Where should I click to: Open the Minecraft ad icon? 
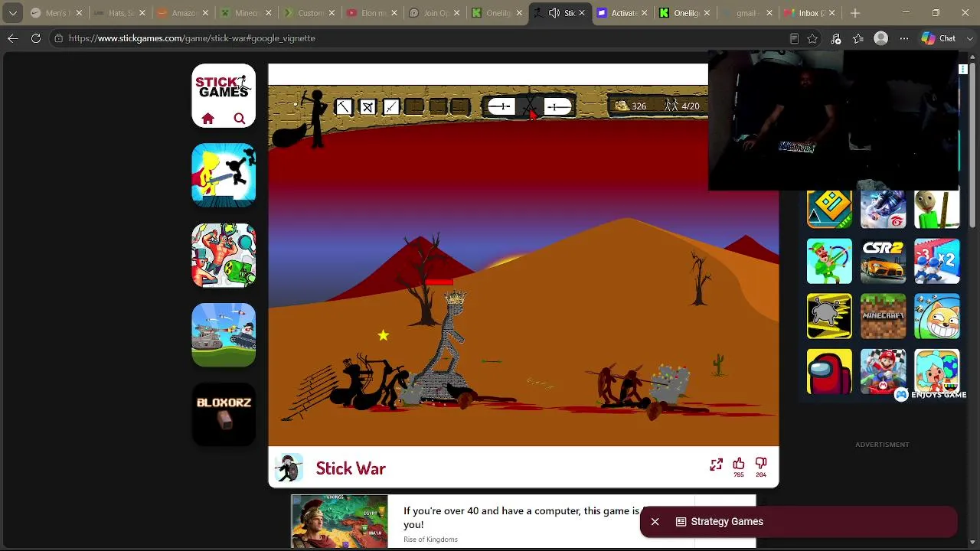click(x=883, y=316)
